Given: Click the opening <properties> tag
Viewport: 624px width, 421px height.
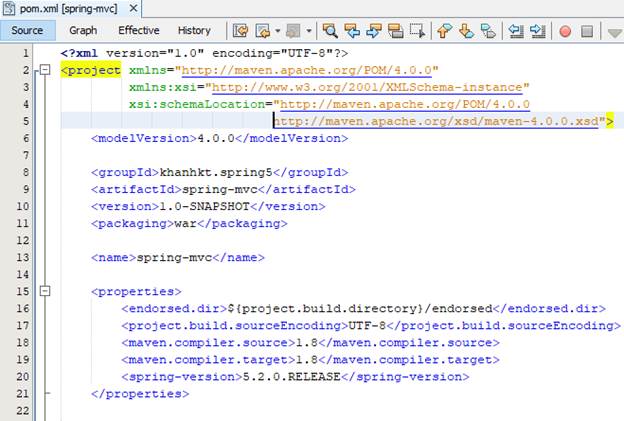Looking at the screenshot, I should point(136,292).
